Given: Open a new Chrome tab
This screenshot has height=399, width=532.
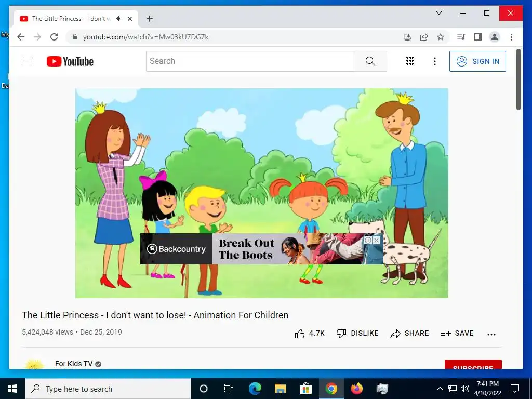Looking at the screenshot, I should point(149,19).
